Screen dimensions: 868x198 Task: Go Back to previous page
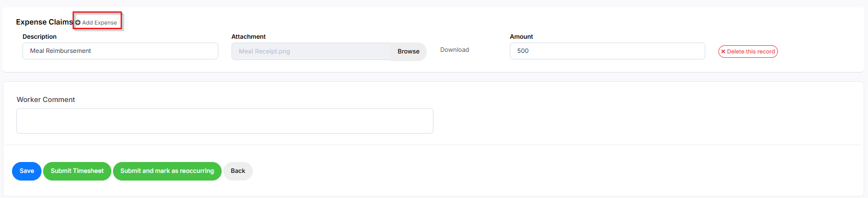point(238,171)
